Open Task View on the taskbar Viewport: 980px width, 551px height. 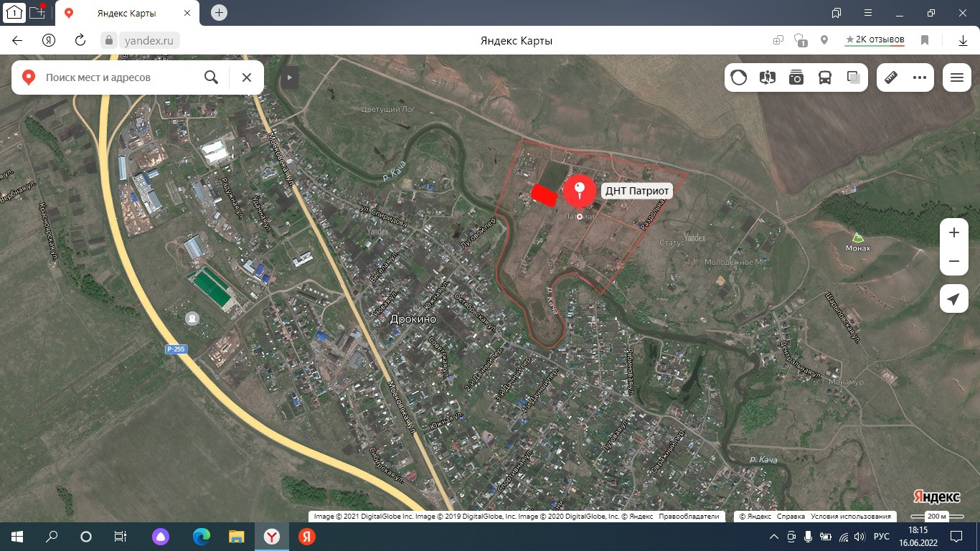click(x=121, y=537)
